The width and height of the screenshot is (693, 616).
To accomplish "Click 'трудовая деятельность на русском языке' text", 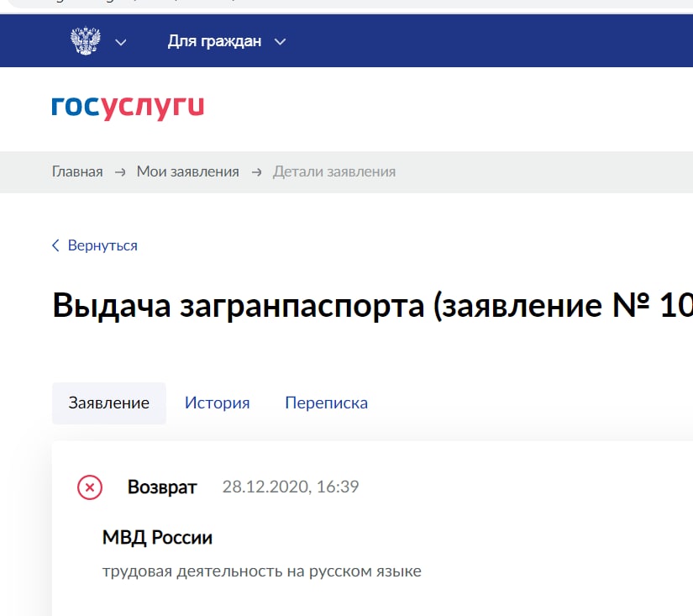I will click(x=261, y=571).
